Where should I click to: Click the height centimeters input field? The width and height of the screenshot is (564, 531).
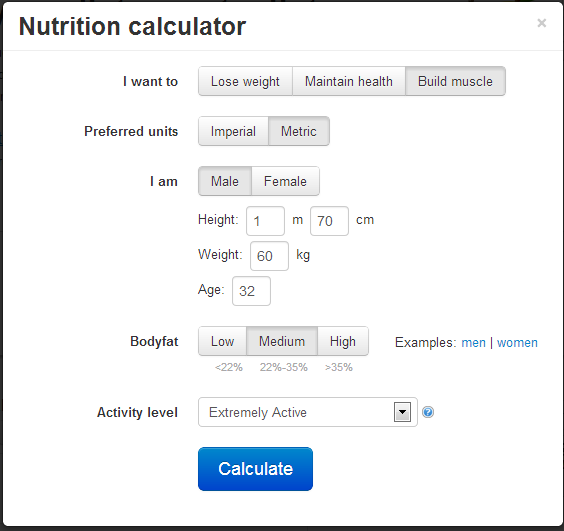pos(329,221)
